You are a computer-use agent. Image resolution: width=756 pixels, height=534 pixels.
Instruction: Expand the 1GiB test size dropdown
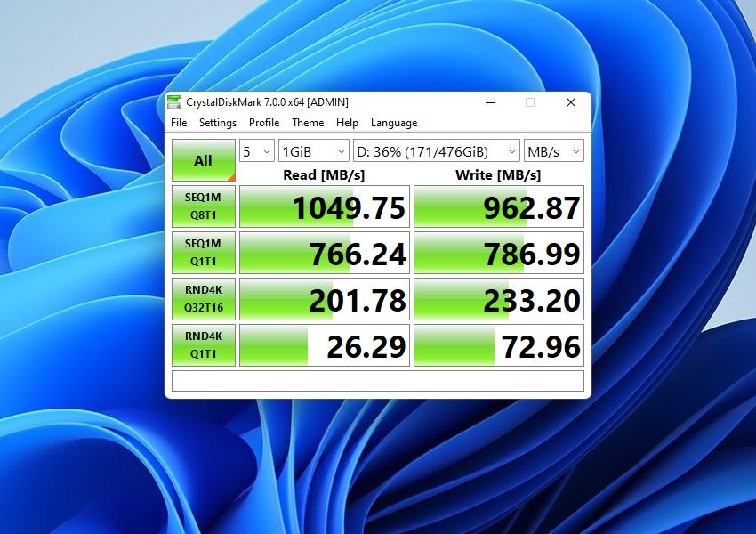coord(314,151)
